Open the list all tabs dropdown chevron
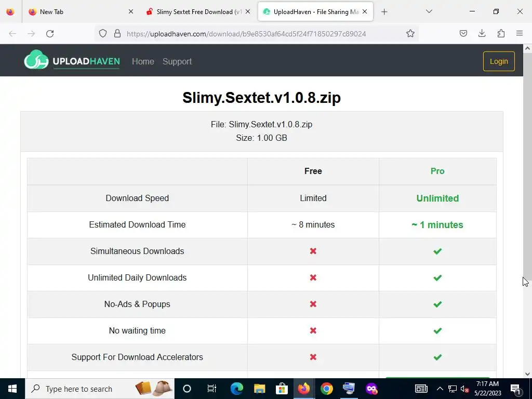 (429, 11)
